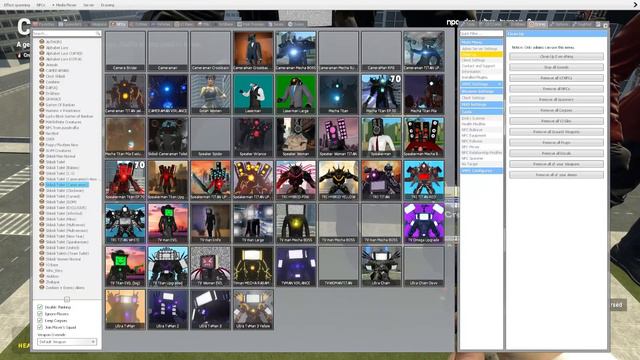This screenshot has height=360, width=640.
Task: Click the search magnifier icon in NPC list
Action: (x=98, y=33)
